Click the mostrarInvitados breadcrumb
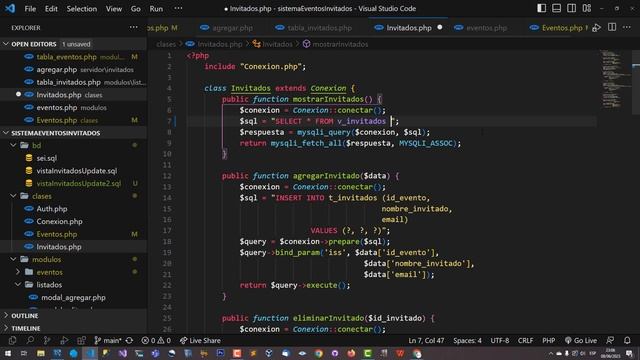Screen dimensions: 640x360 (336, 44)
